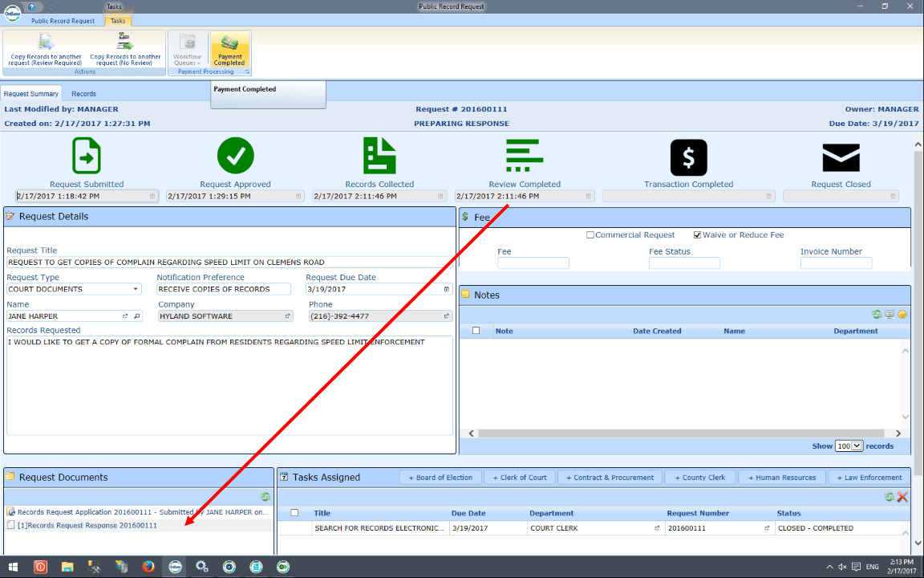This screenshot has height=578, width=924.
Task: Add a Clerk of Court task
Action: tap(519, 477)
